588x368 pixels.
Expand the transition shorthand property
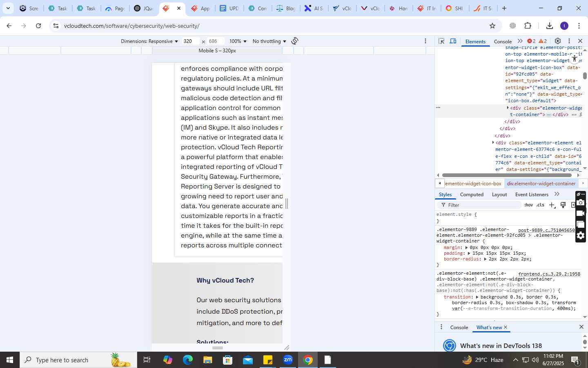(477, 297)
